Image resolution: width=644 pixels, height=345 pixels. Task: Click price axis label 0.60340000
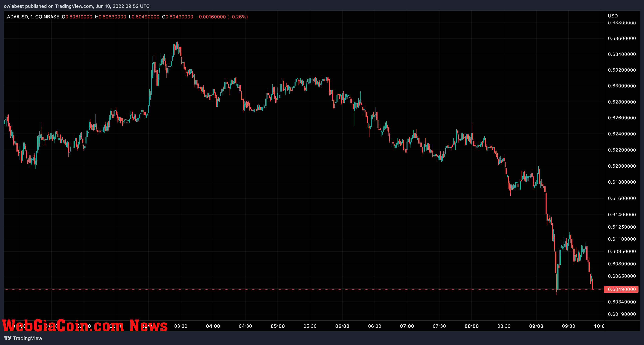click(x=622, y=302)
